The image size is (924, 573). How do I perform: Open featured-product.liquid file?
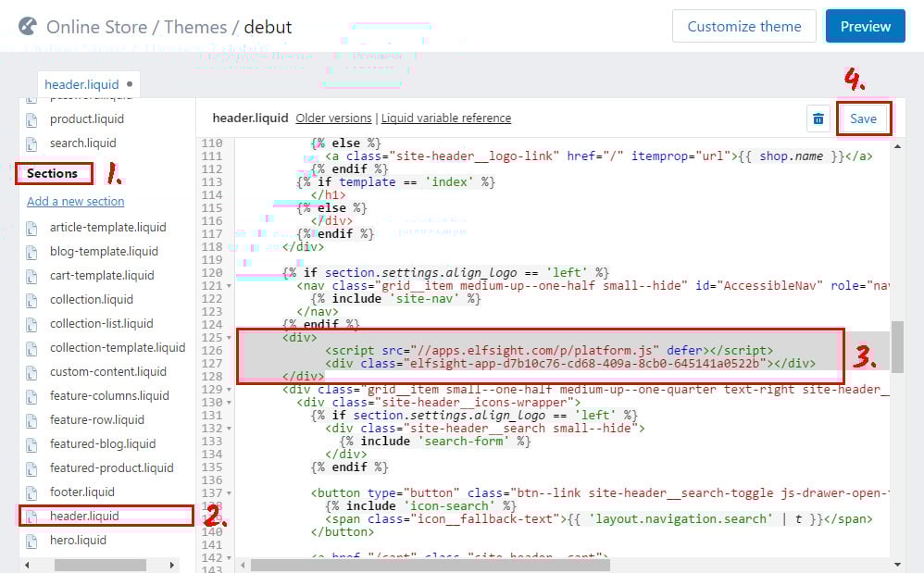pos(112,468)
